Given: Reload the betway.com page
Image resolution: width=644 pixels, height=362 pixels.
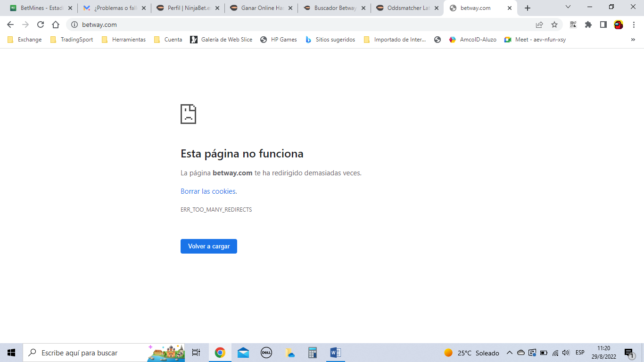Looking at the screenshot, I should pyautogui.click(x=41, y=25).
